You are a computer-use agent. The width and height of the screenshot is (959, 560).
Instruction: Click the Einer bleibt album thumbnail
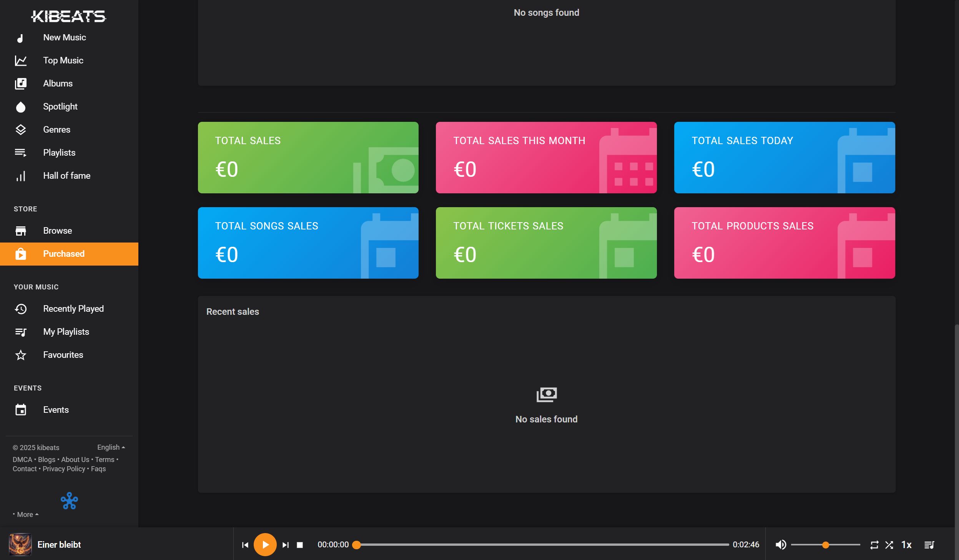click(20, 545)
